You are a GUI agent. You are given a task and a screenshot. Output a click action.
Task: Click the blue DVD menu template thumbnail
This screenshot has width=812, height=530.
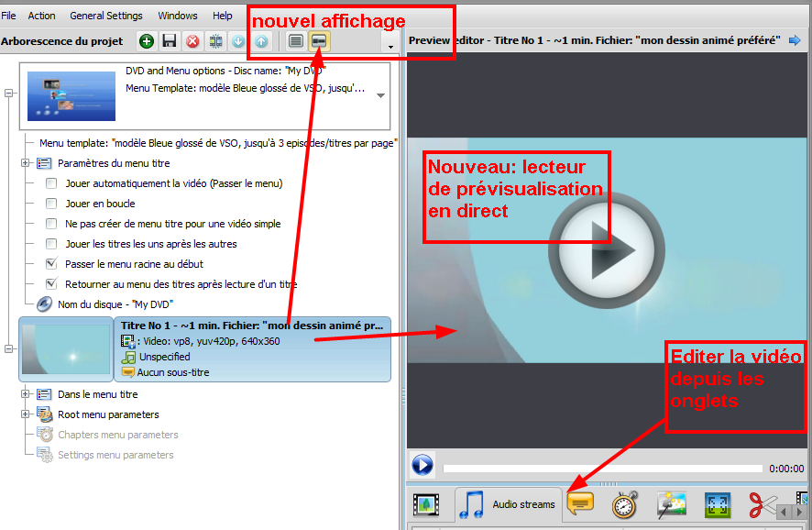[x=71, y=96]
